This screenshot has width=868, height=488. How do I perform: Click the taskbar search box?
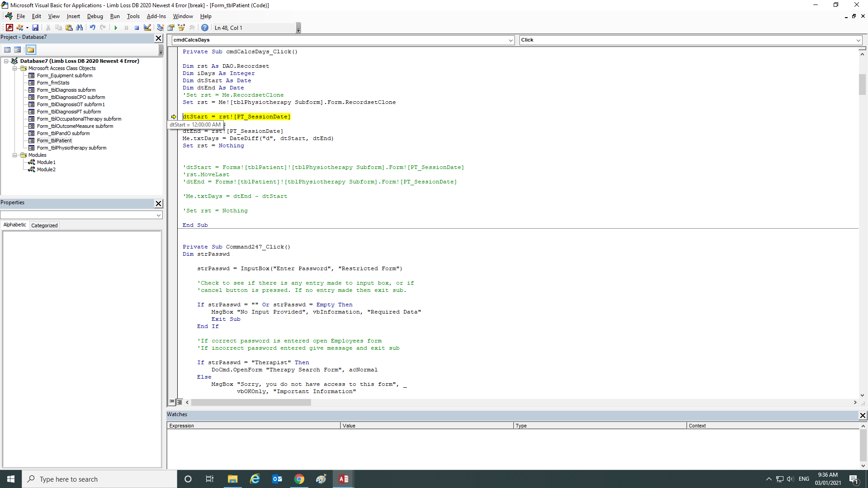coord(99,479)
